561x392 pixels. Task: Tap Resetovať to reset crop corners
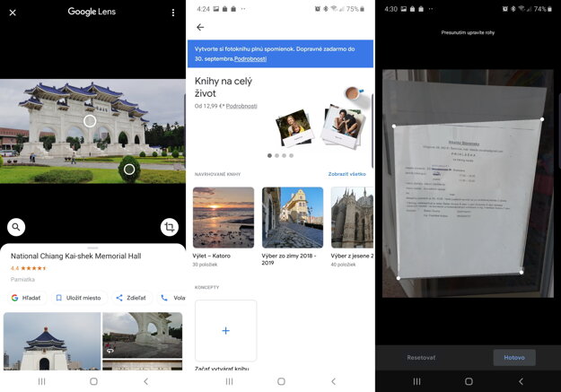click(x=421, y=358)
